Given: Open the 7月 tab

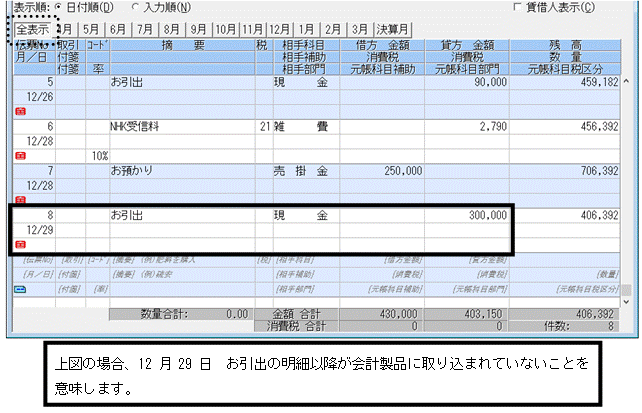Looking at the screenshot, I should [145, 29].
